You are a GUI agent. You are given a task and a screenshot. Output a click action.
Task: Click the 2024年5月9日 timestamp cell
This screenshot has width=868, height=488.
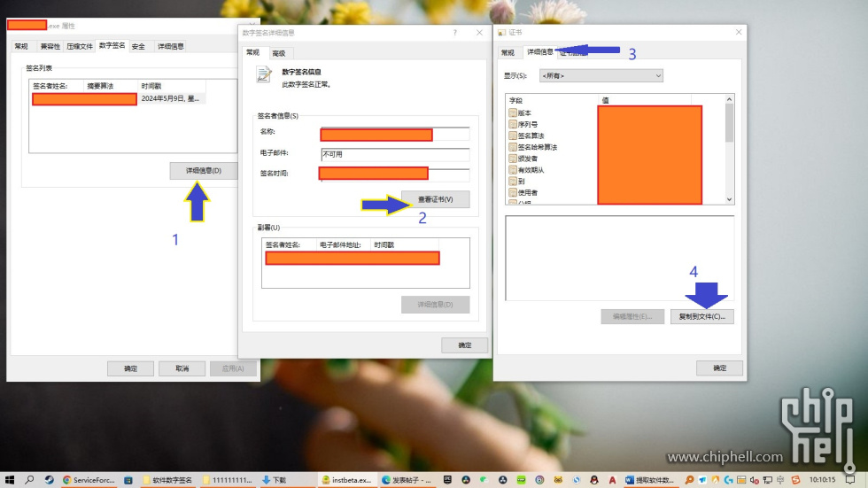[170, 98]
